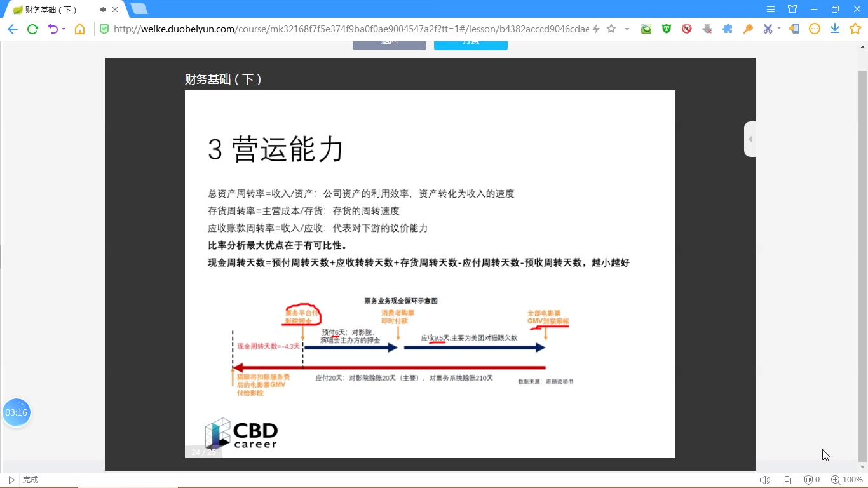The width and height of the screenshot is (868, 488).
Task: Click the status bar play sidebar icon
Action: pos(10,480)
